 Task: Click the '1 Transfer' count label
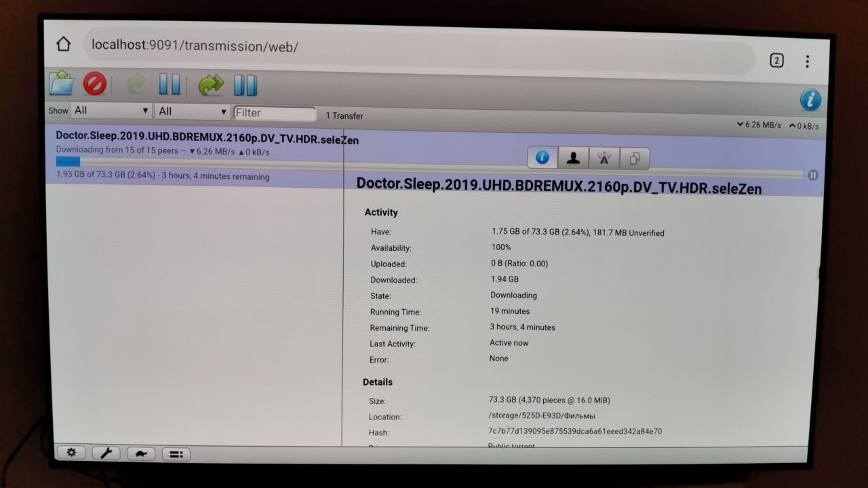tap(344, 116)
